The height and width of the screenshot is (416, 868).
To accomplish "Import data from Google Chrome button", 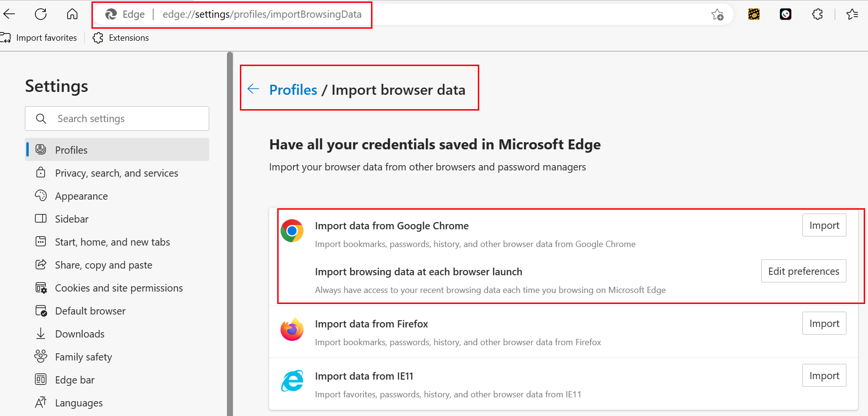I will (x=824, y=225).
